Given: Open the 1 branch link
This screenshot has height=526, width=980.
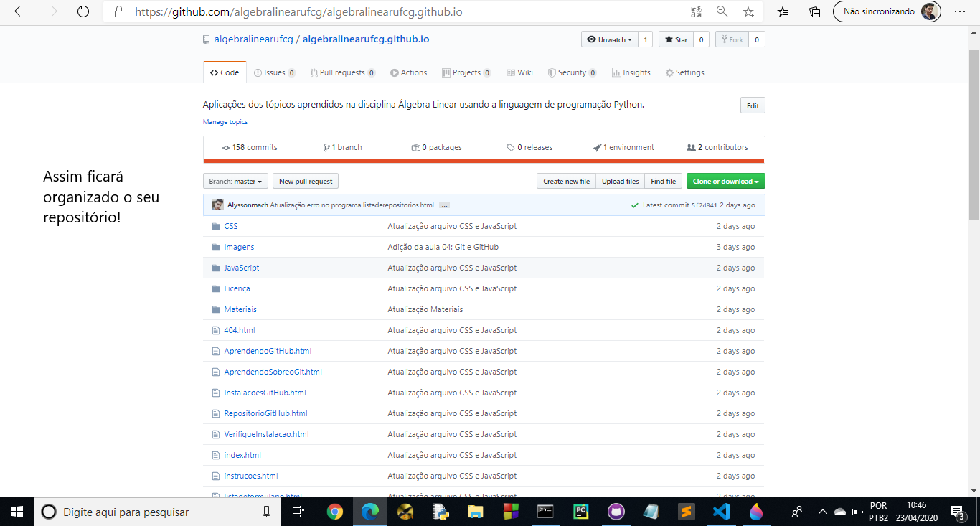Looking at the screenshot, I should coord(343,147).
